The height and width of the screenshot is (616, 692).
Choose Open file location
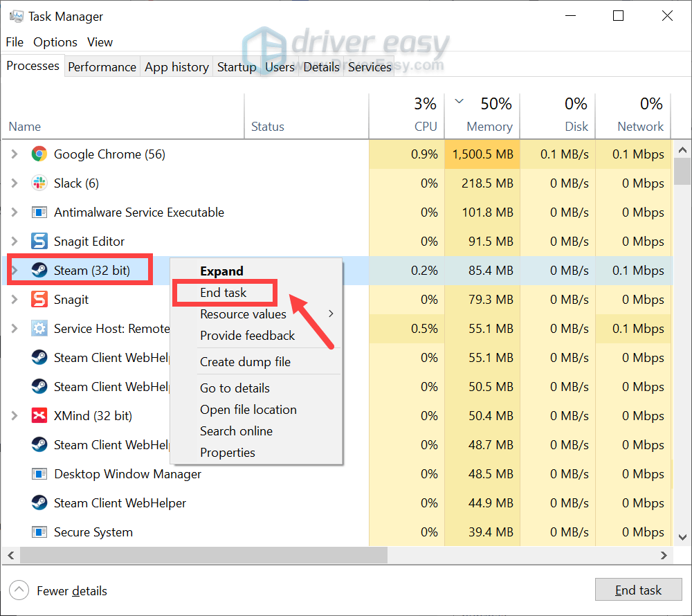click(x=248, y=409)
